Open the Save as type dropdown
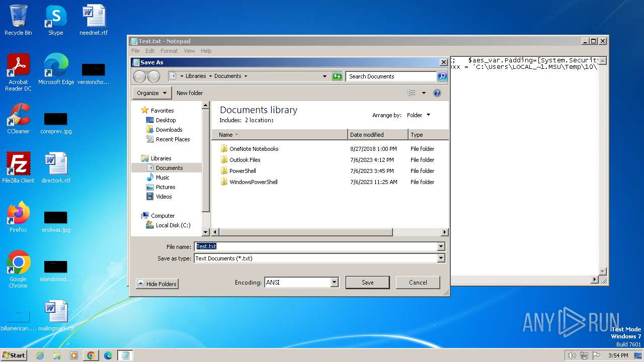 pyautogui.click(x=441, y=258)
